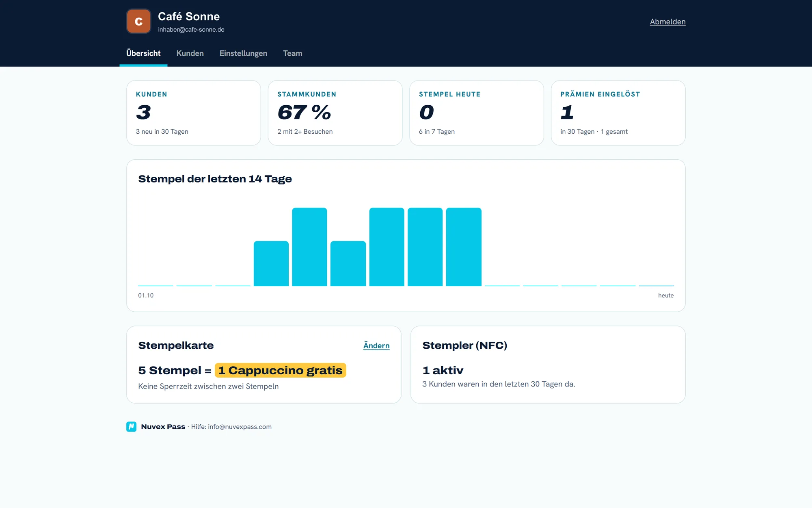Open the Übersicht tab
This screenshot has width=812, height=508.
point(143,53)
